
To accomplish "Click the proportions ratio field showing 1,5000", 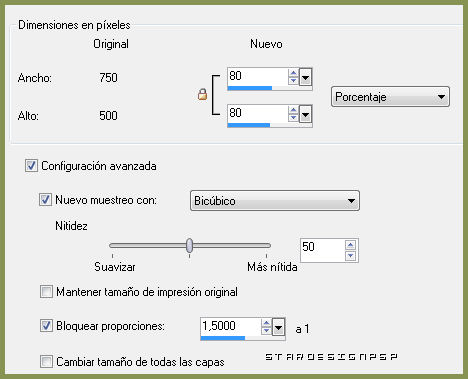I will [x=230, y=326].
